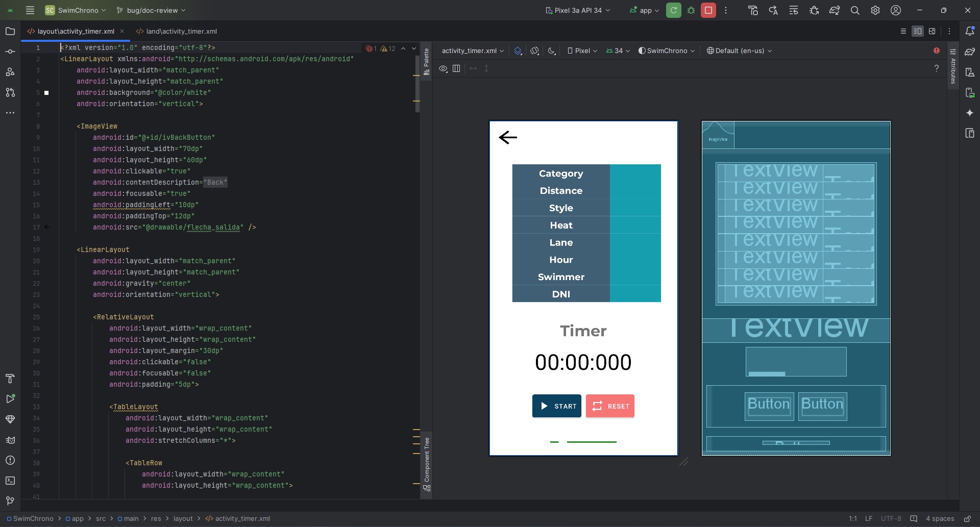Viewport: 980px width, 527px height.
Task: Open the Pixel preview device dropdown
Action: [582, 51]
